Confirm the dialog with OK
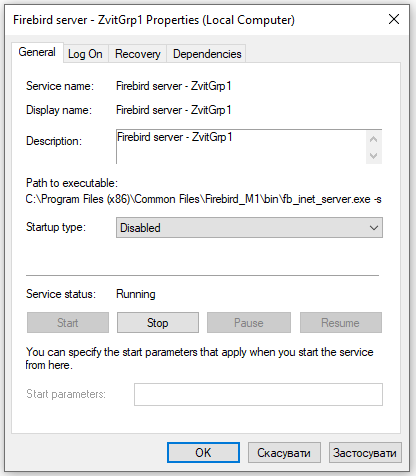This screenshot has height=476, width=416. (203, 452)
